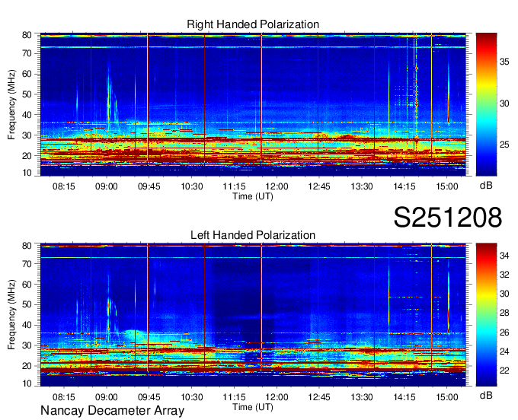
Task: Click the Right Handed Polarization plot title
Action: coord(252,25)
